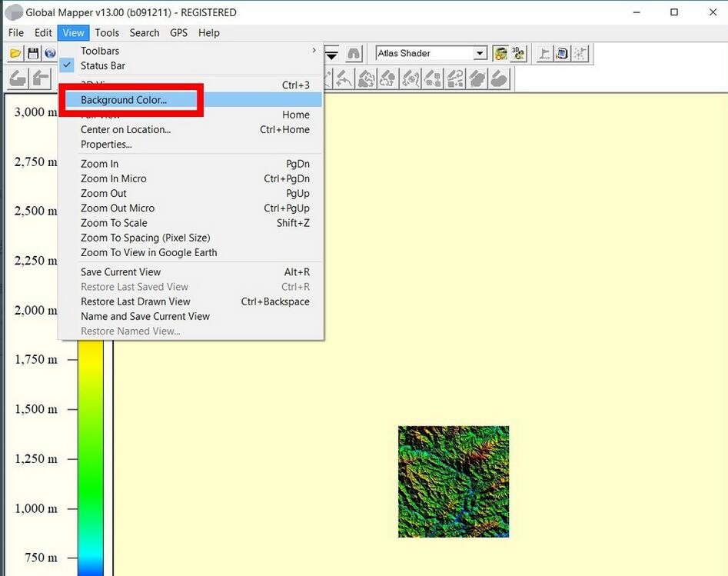Save the workspace with the floppy disk icon
The width and height of the screenshot is (728, 576).
(33, 54)
